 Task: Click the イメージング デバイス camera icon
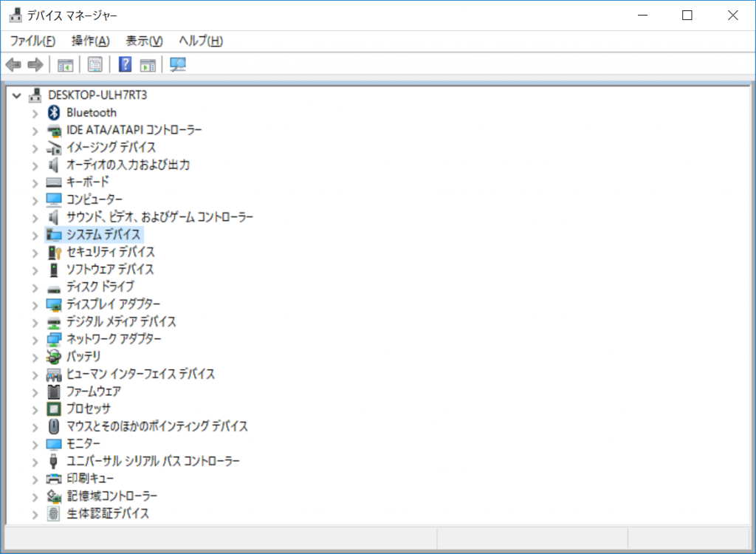pyautogui.click(x=53, y=148)
